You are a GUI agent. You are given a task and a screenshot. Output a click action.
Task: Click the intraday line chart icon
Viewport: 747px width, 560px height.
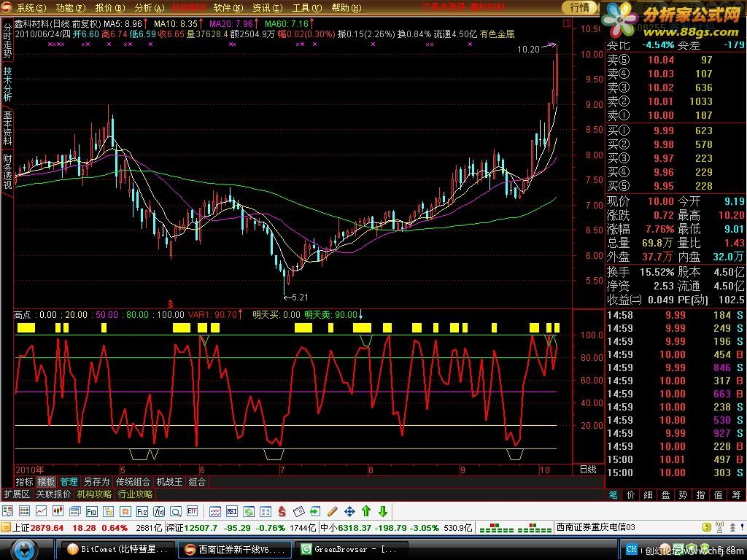click(42, 511)
